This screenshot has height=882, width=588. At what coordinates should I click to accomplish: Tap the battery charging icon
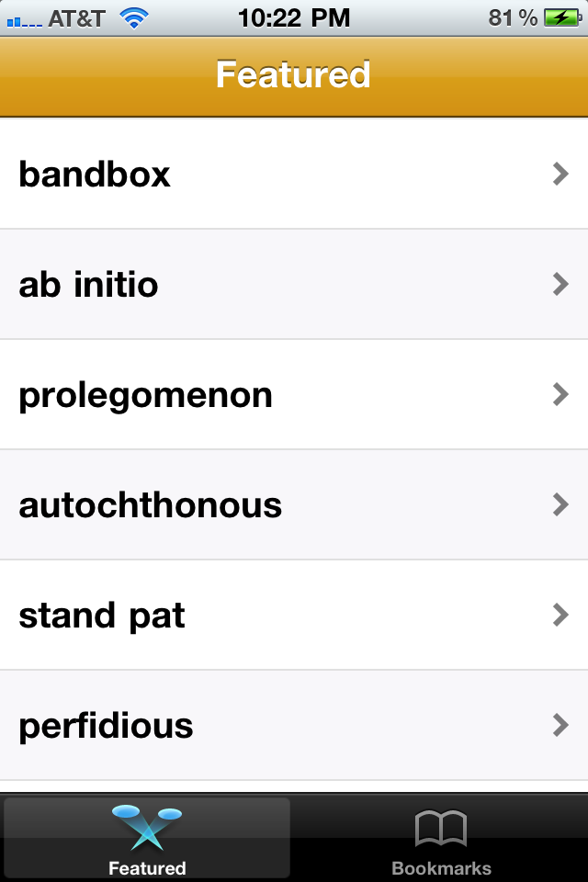tap(562, 18)
